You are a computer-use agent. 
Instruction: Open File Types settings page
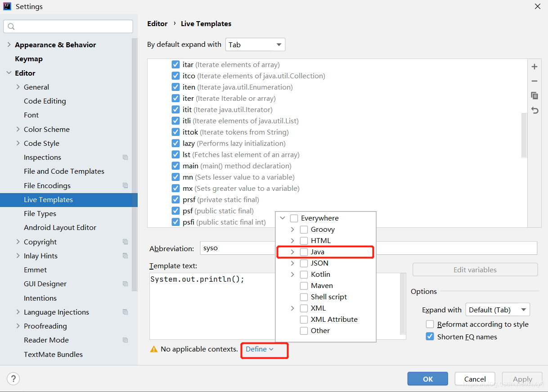point(40,214)
